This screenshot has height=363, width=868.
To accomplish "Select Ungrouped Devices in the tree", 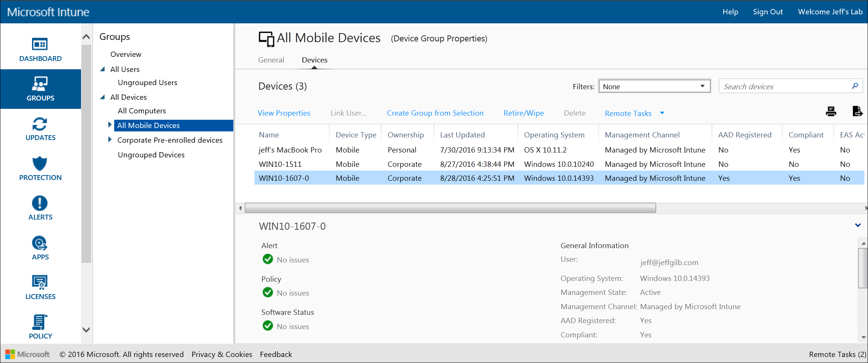I will (151, 155).
